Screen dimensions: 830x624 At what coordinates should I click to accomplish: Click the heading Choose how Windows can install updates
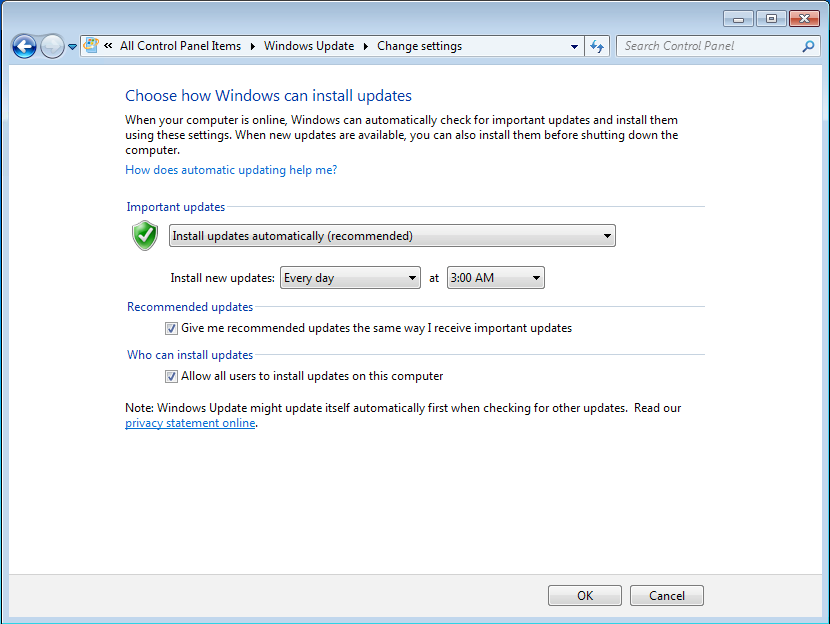tap(268, 96)
